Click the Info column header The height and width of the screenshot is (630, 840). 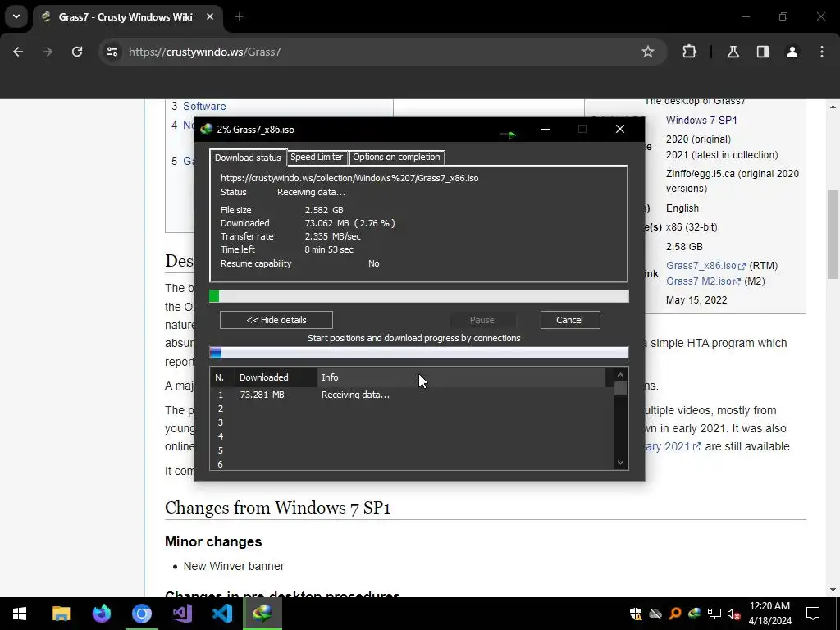461,377
